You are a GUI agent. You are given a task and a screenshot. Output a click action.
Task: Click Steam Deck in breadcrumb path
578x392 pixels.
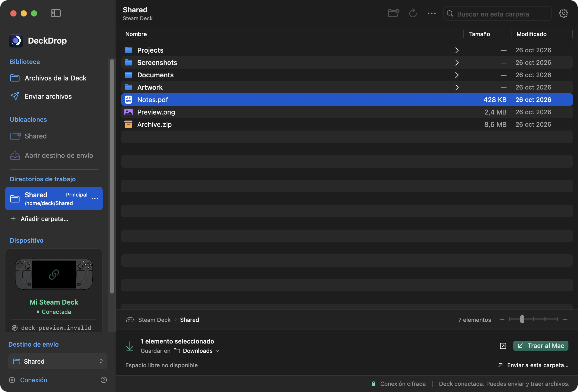point(154,320)
